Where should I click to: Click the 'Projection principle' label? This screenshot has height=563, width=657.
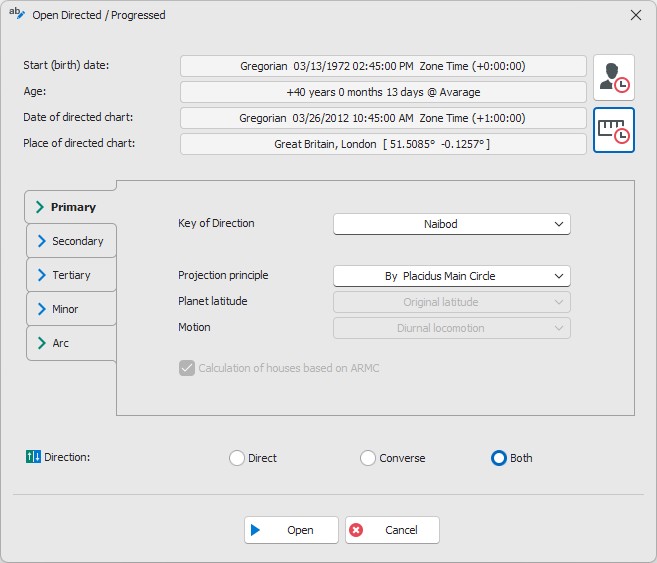(223, 275)
